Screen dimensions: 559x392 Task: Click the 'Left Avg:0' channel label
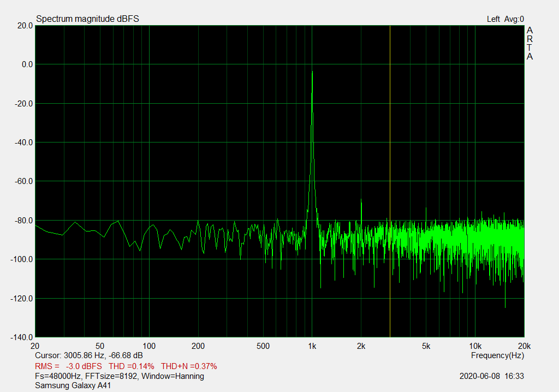point(505,19)
